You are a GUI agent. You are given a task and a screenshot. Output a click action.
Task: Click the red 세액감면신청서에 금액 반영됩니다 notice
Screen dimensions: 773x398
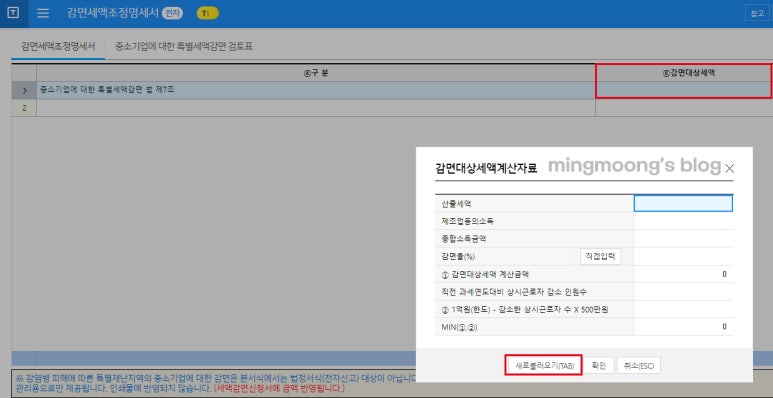tap(279, 389)
